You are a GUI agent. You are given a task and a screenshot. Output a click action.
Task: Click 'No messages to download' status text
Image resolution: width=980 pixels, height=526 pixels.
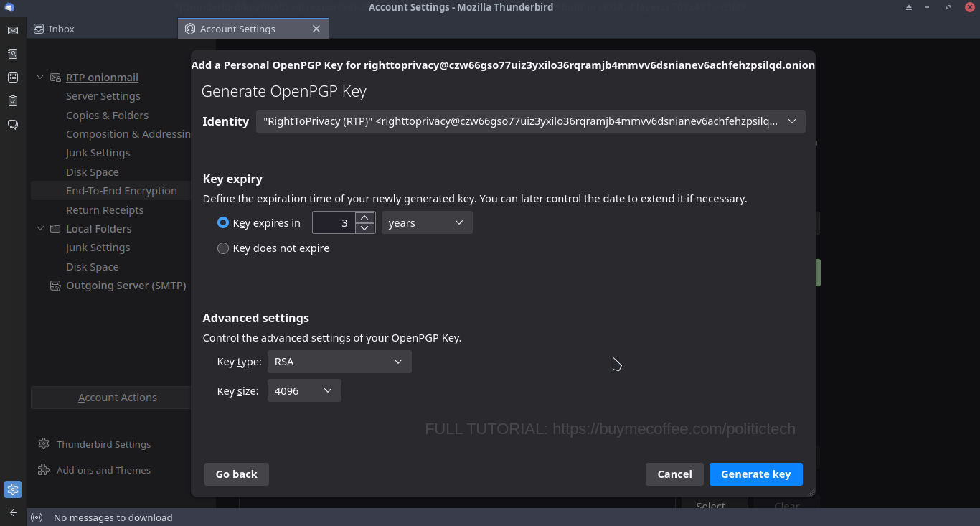113,517
